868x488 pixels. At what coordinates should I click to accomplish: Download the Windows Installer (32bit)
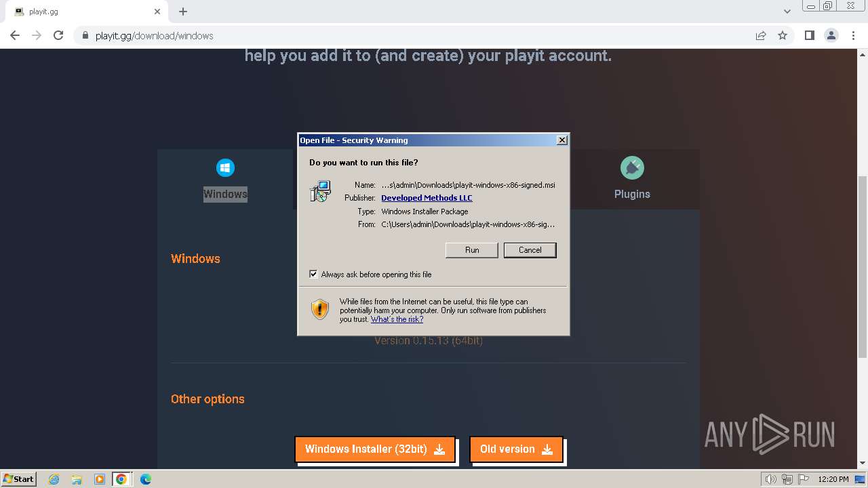coord(375,449)
